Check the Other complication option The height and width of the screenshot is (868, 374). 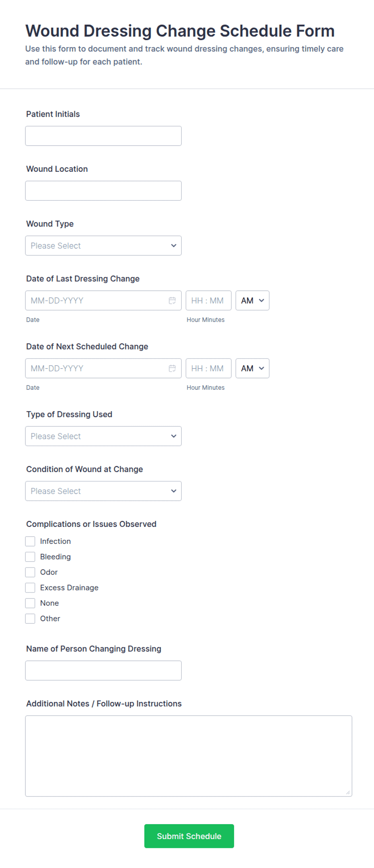tap(30, 619)
